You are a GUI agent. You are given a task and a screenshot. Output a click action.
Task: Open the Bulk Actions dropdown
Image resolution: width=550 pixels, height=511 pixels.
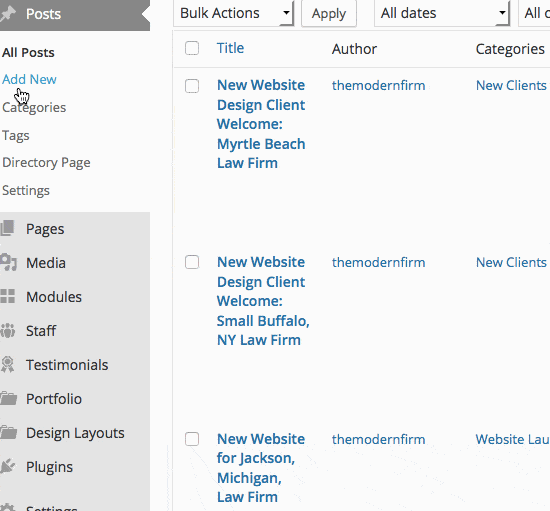pos(234,13)
